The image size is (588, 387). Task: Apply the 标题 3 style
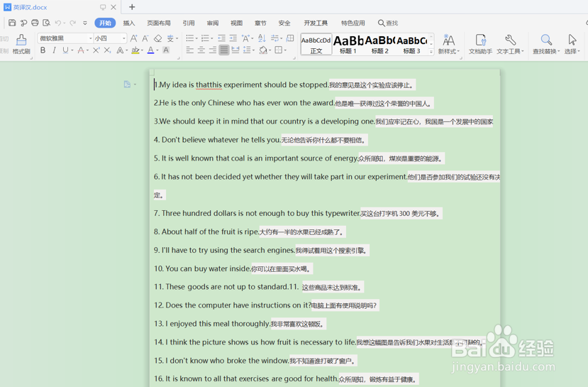[x=412, y=45]
